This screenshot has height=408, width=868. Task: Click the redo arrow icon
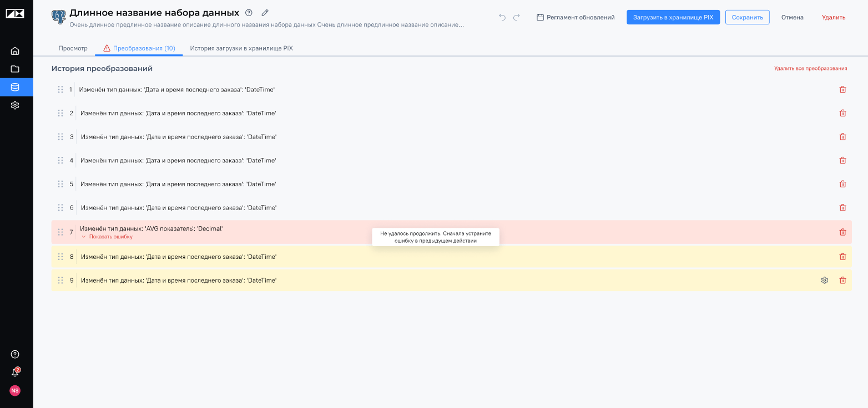517,17
